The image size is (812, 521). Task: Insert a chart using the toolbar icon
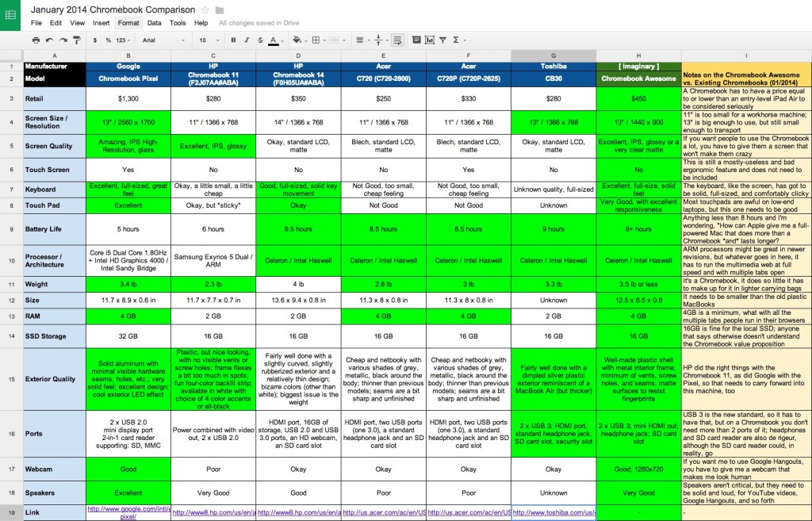429,40
